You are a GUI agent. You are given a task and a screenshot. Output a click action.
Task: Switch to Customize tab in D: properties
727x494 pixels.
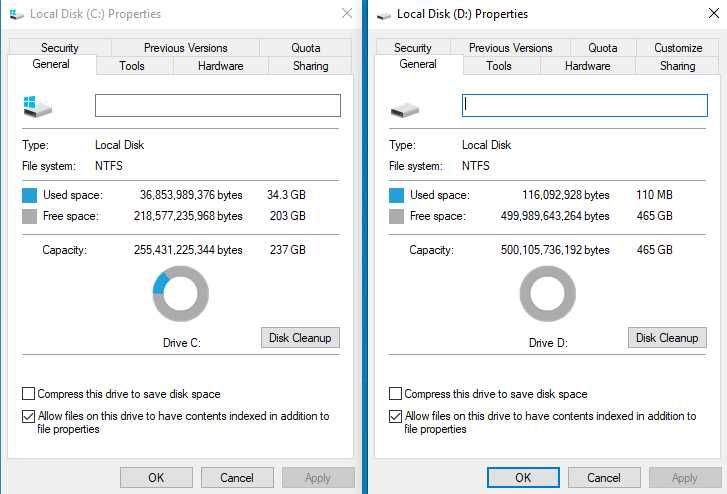[678, 48]
